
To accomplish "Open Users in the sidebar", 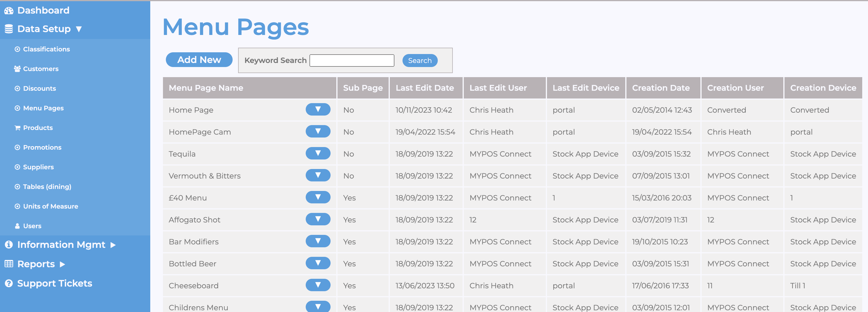I will 32,226.
